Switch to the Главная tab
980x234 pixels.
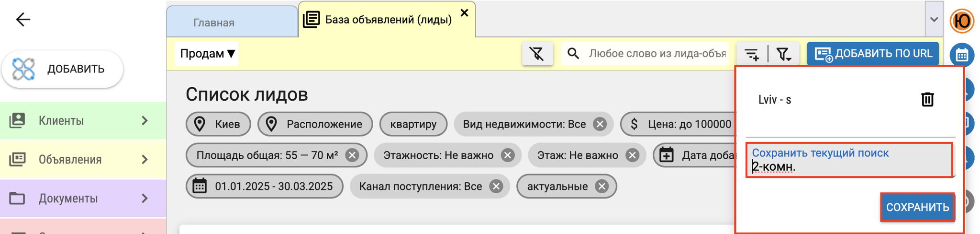point(232,22)
